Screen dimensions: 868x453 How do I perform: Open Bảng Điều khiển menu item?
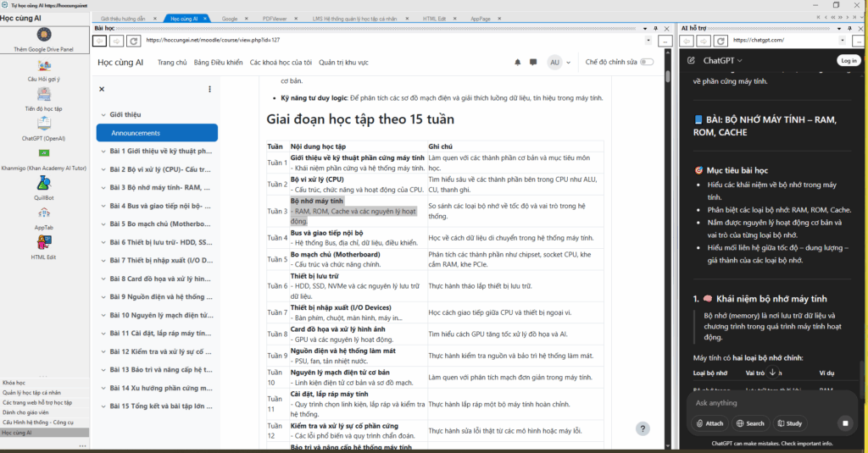pyautogui.click(x=218, y=62)
